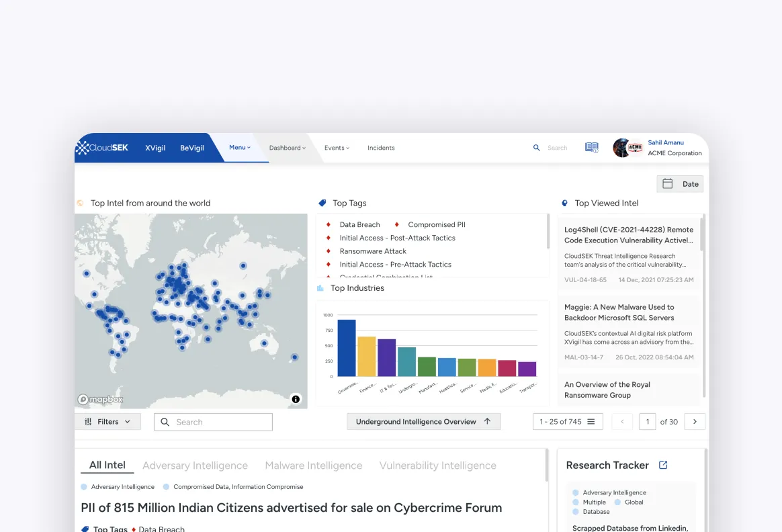Open PII of 815 Million Indian Citizens article
Screen dimensions: 782x532
point(292,508)
